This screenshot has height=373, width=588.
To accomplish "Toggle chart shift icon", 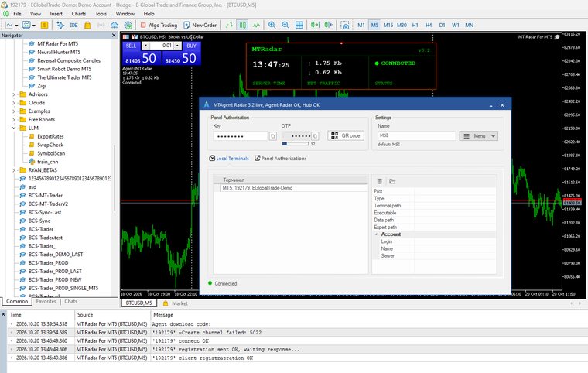I will click(x=329, y=25).
